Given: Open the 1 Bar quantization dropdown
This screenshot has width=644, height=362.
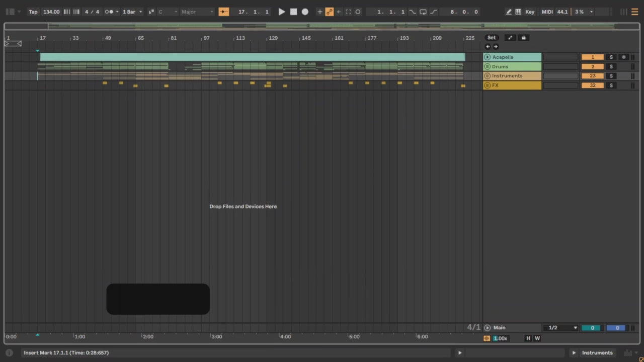Looking at the screenshot, I should (132, 12).
